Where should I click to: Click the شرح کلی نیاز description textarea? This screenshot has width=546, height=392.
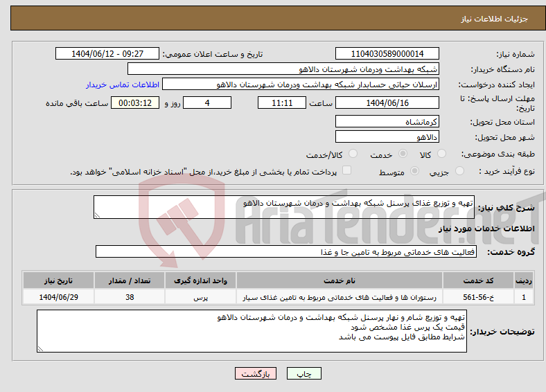tap(284, 207)
